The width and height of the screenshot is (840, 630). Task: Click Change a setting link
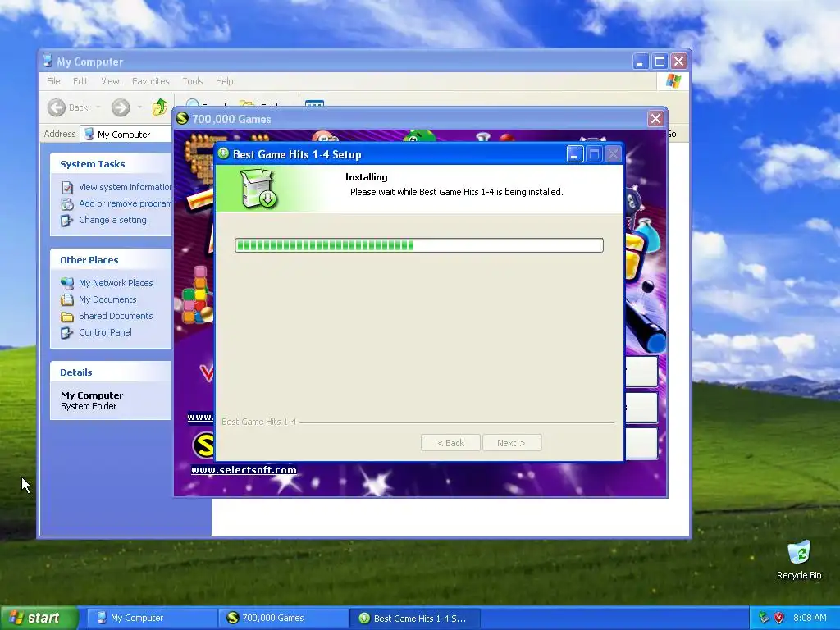[x=112, y=220]
